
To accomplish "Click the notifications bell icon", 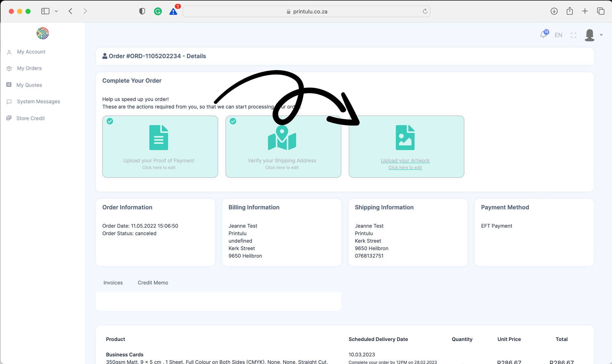I will (x=543, y=35).
